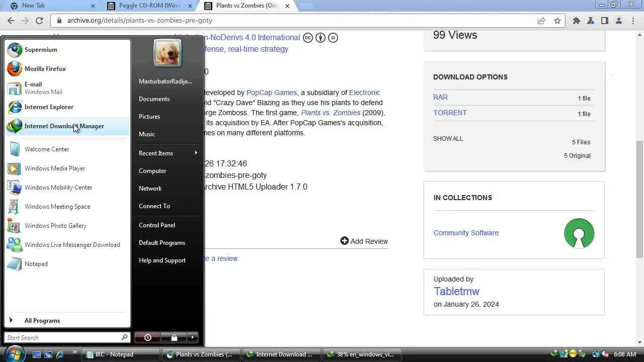Open PopCap Games link
The width and height of the screenshot is (644, 362).
pyautogui.click(x=272, y=93)
